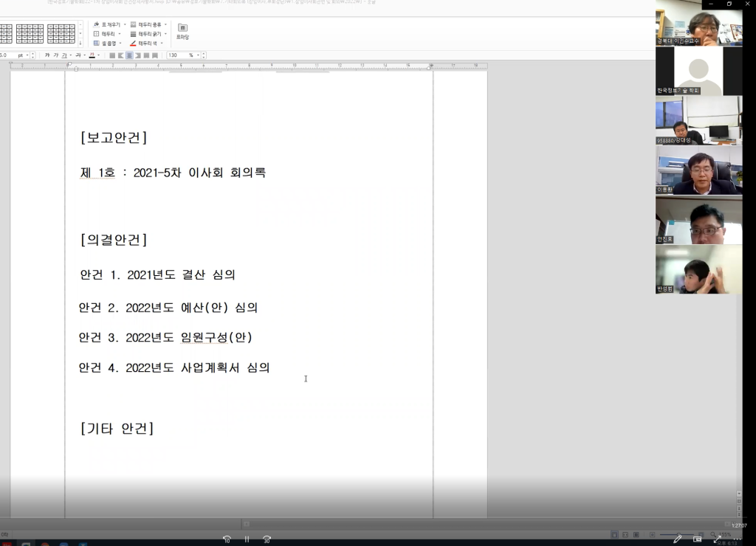The height and width of the screenshot is (546, 756).
Task: Click the pen annotation icon
Action: point(678,539)
